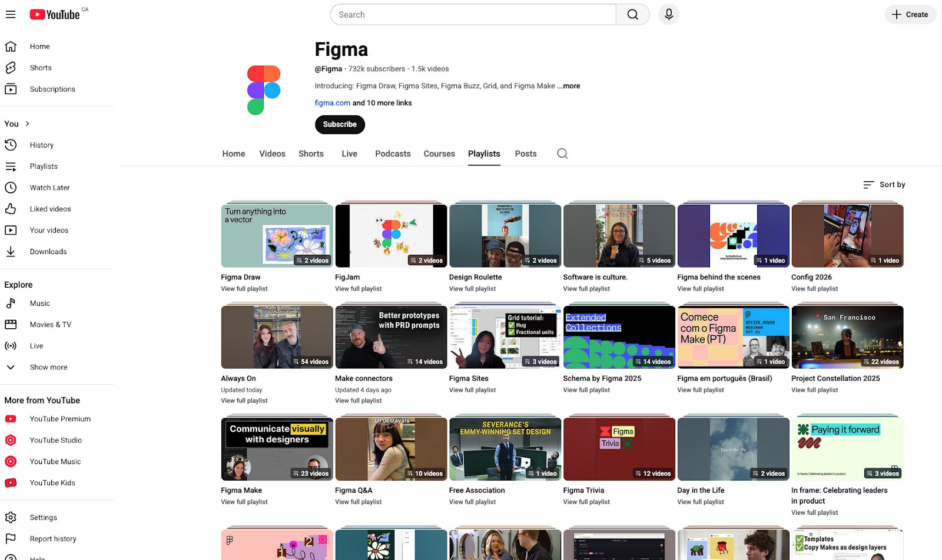Open Your videos icon
The height and width of the screenshot is (560, 942).
coord(11,230)
